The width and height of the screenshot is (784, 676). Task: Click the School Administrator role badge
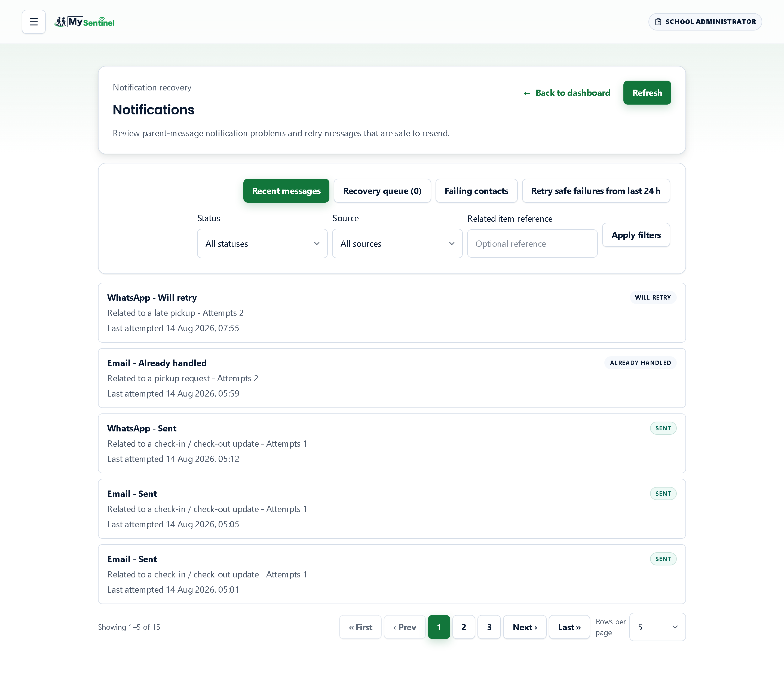pyautogui.click(x=705, y=22)
